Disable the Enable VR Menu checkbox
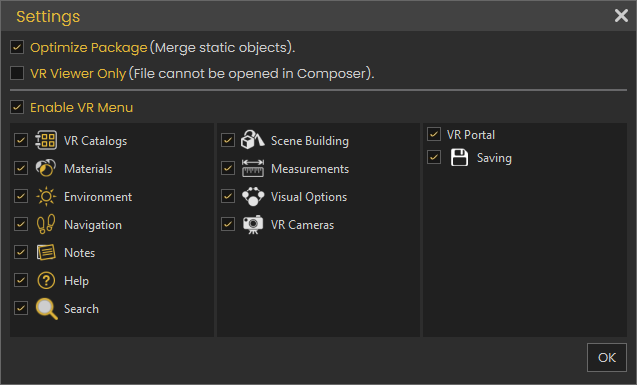Viewport: 637px width, 385px height. coord(17,107)
